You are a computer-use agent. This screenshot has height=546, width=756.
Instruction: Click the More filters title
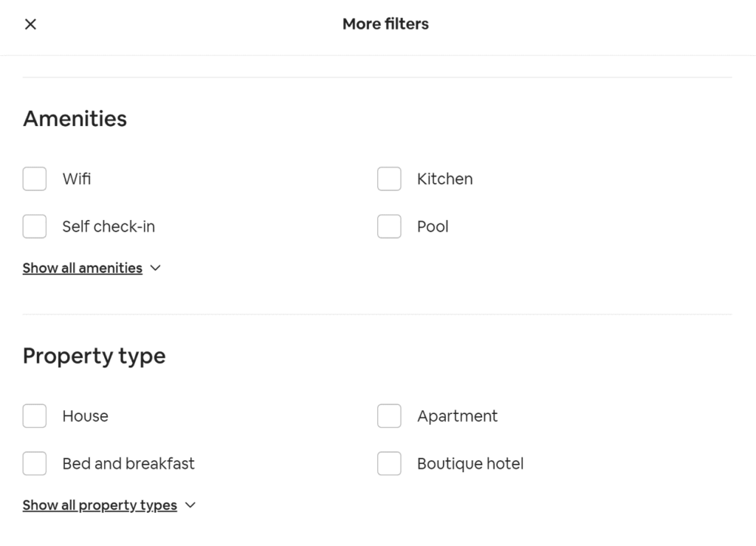[x=385, y=24]
